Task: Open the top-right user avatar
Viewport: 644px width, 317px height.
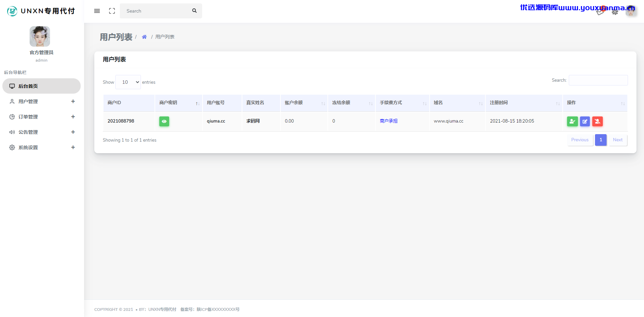Action: [631, 11]
